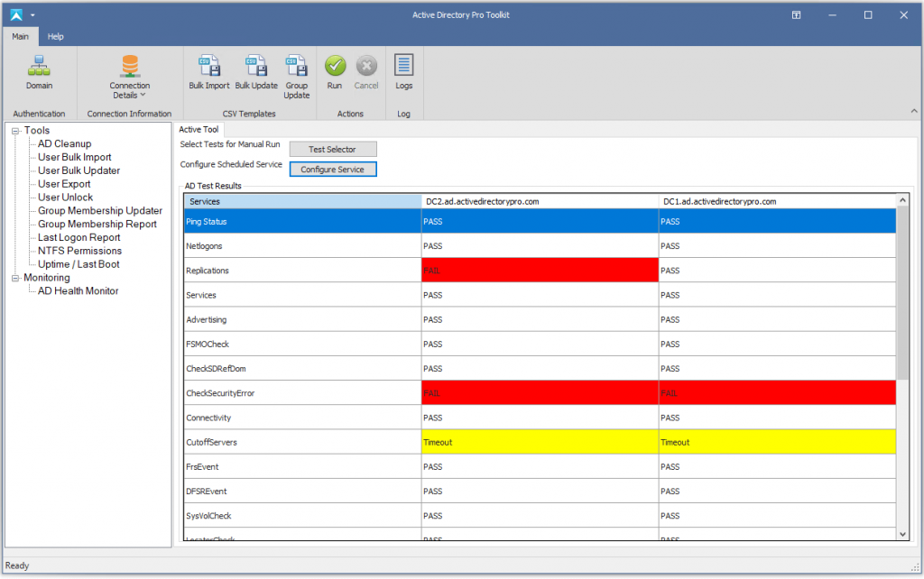Open the quick access dropdown arrow in title bar

click(33, 15)
